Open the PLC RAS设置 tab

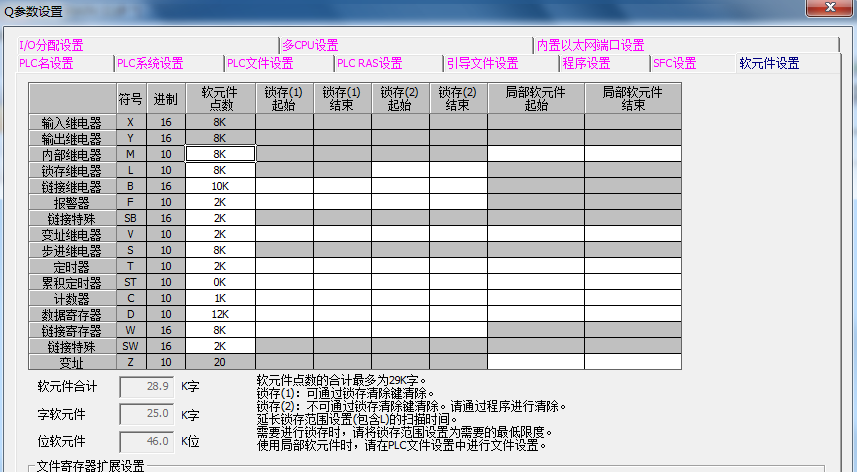(x=370, y=63)
